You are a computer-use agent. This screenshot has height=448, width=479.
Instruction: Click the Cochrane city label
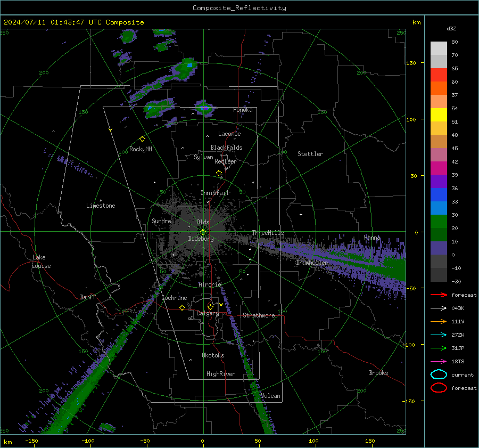(174, 298)
